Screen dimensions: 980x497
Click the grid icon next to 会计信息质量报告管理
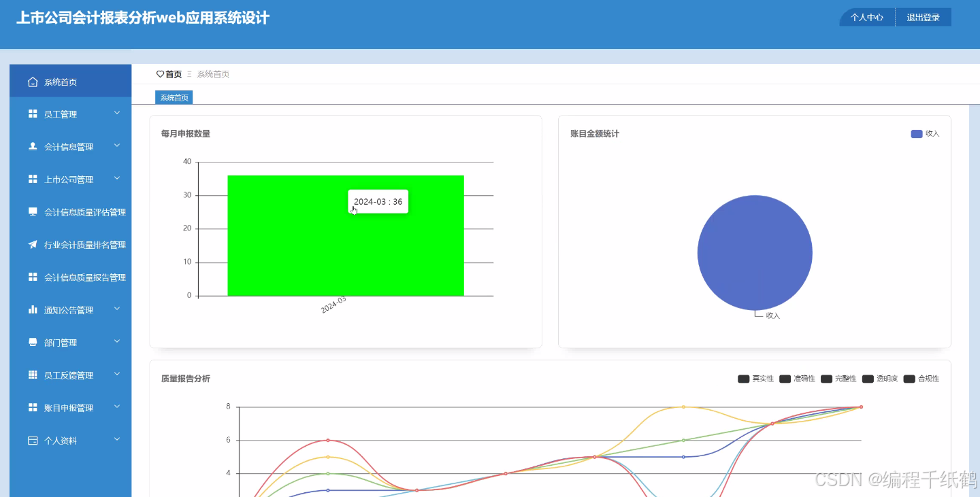[33, 277]
